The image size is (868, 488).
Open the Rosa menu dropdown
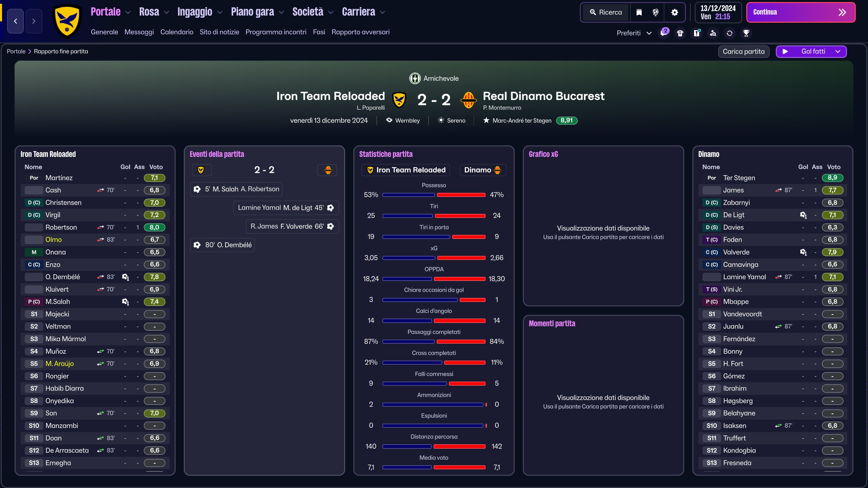pos(154,12)
